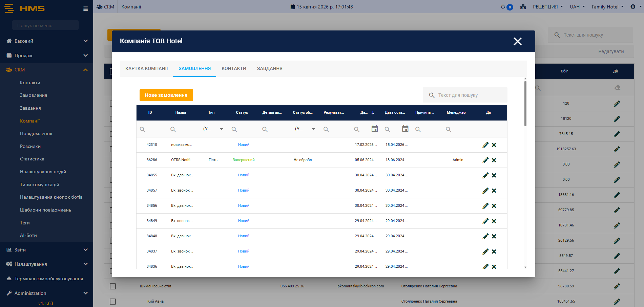Delete order 34857 using X icon
The height and width of the screenshot is (307, 644).
point(494,191)
